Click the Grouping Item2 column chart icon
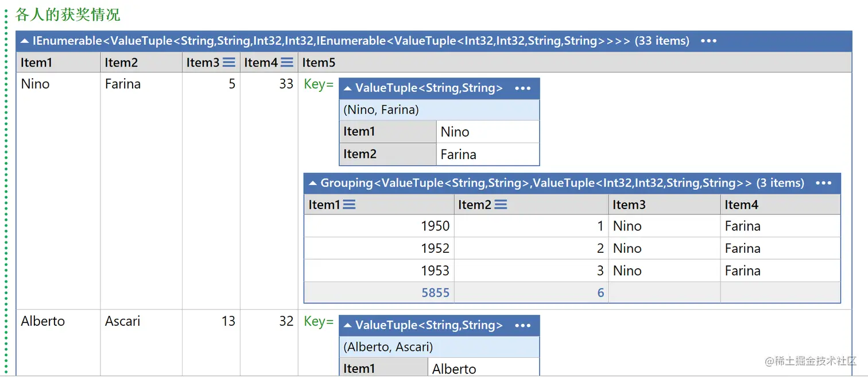 [501, 205]
